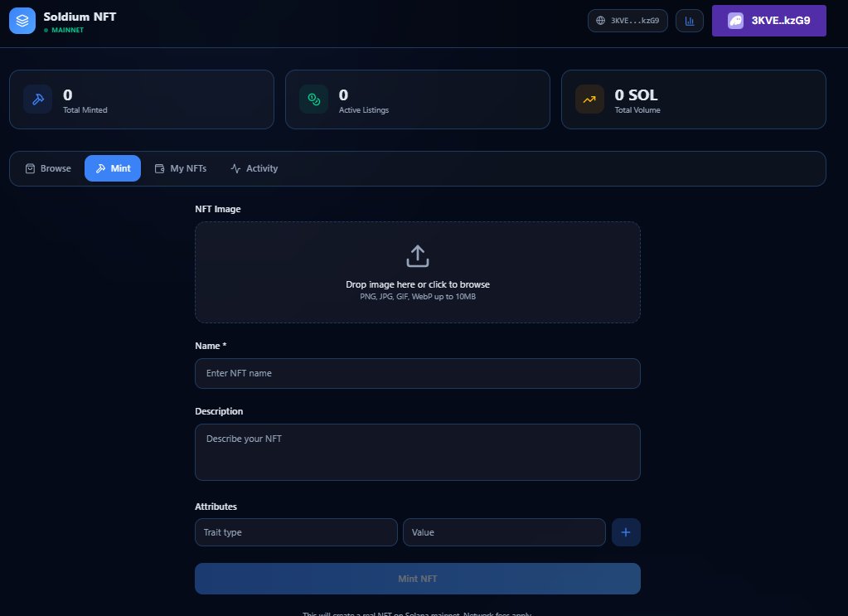
Task: Open the purple 3KVE..kzG9 wallet button
Action: coord(769,21)
